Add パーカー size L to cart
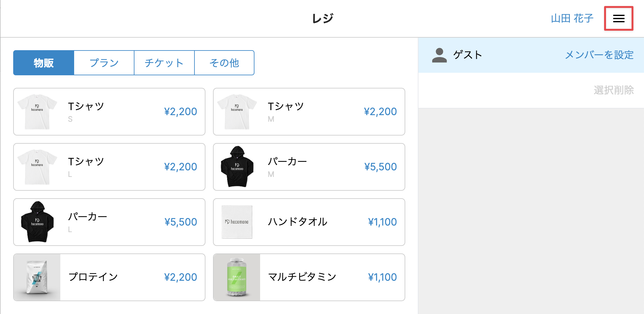The width and height of the screenshot is (644, 314). tap(109, 222)
